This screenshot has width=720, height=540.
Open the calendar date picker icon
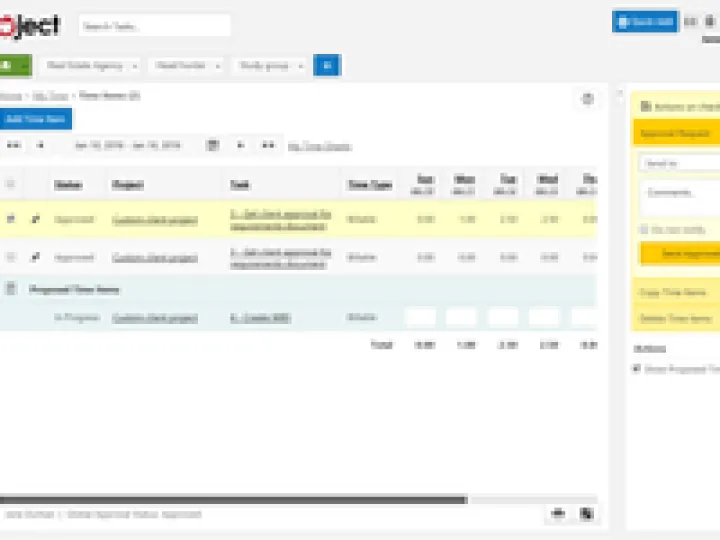pos(212,145)
